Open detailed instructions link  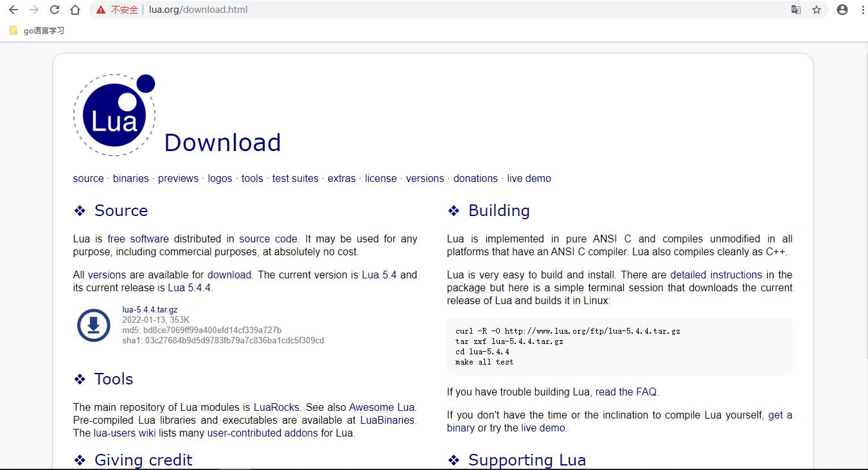[716, 275]
